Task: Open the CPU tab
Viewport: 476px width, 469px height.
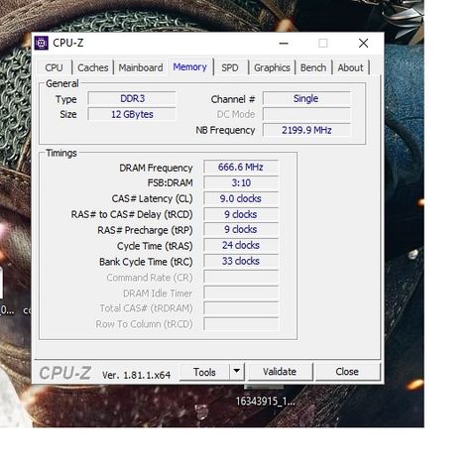Action: tap(54, 67)
